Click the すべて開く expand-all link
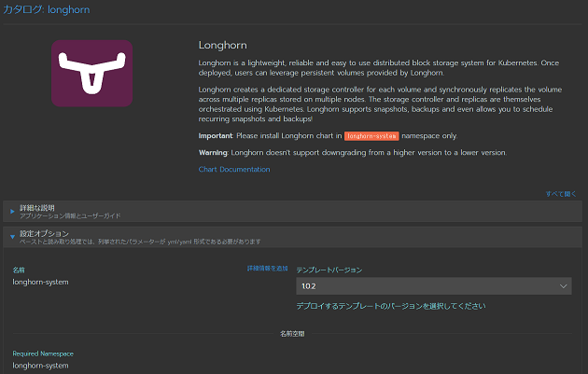588x374 pixels. click(561, 194)
